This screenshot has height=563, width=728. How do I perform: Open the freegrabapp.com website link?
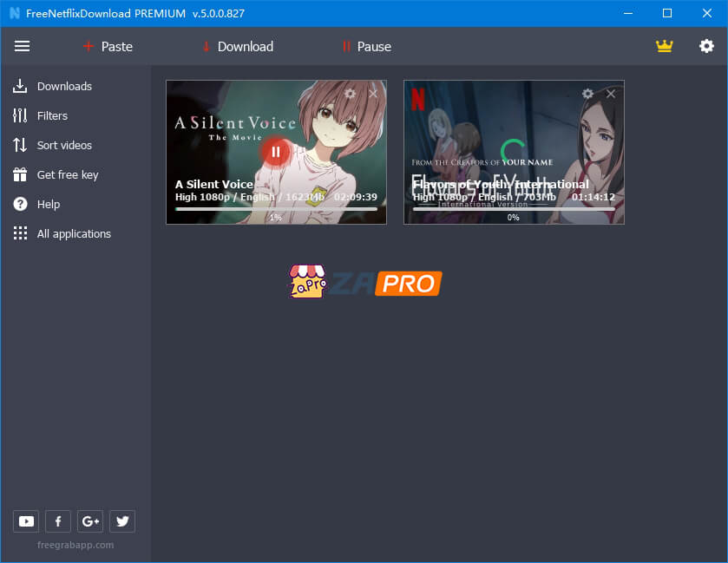(76, 545)
